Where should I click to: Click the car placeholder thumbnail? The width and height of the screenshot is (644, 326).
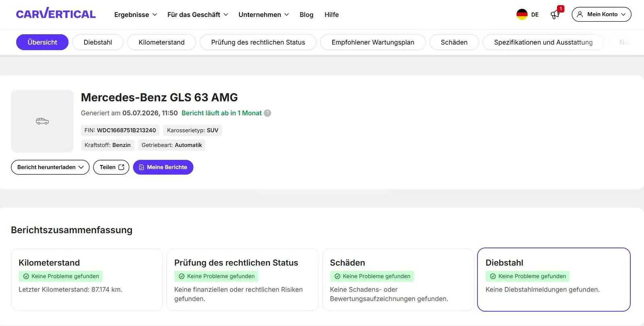pyautogui.click(x=42, y=121)
